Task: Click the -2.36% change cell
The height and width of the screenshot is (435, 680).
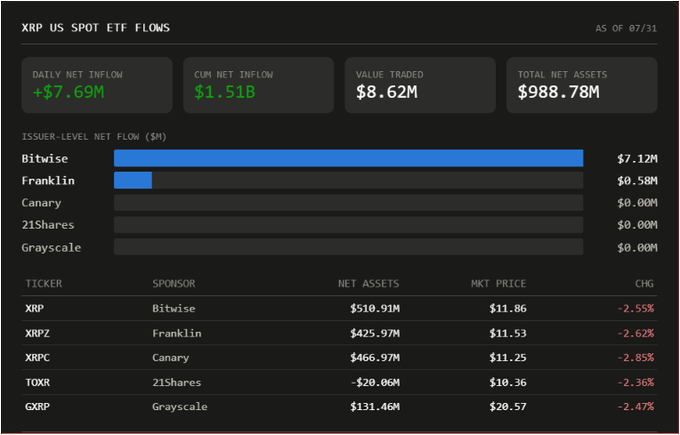Action: coord(635,382)
